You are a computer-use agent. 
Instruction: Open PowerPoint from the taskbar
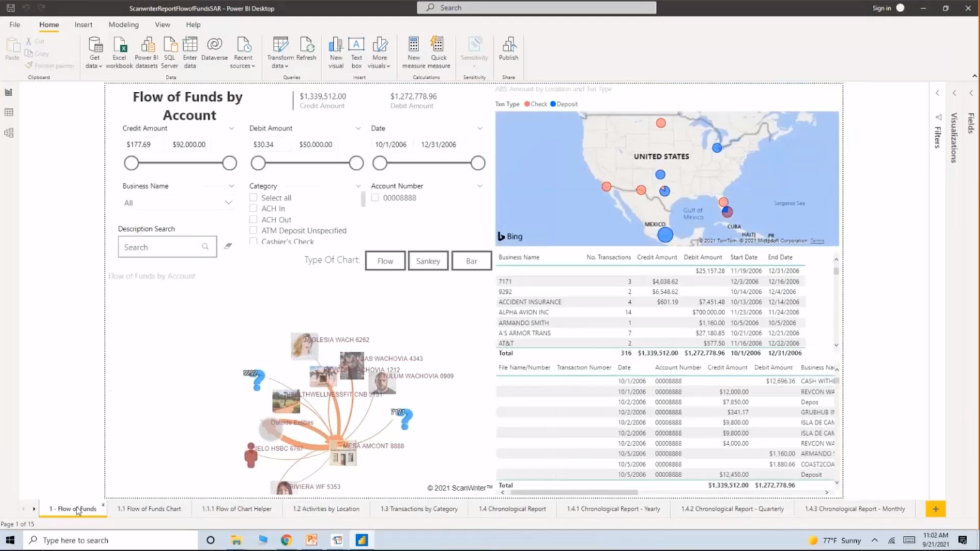coord(311,540)
